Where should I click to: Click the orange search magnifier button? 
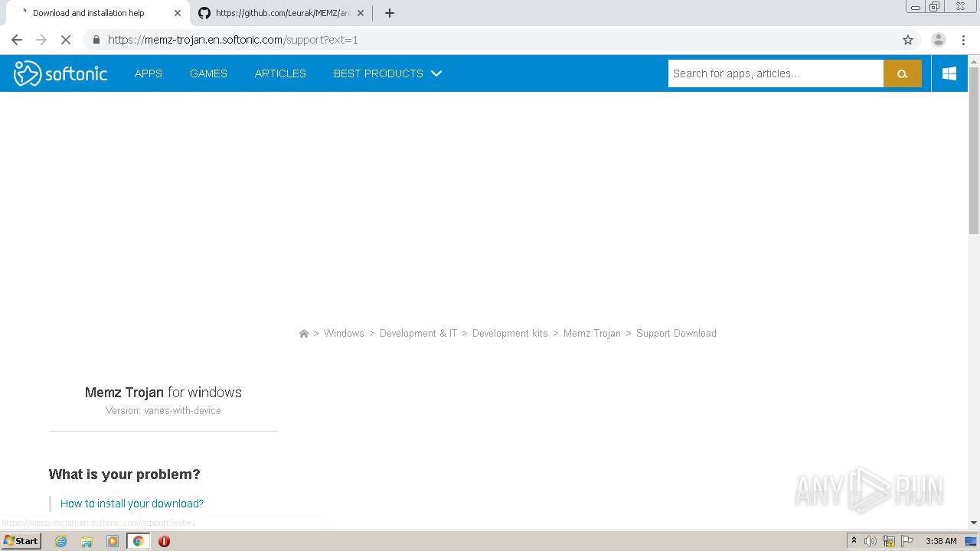click(x=902, y=73)
